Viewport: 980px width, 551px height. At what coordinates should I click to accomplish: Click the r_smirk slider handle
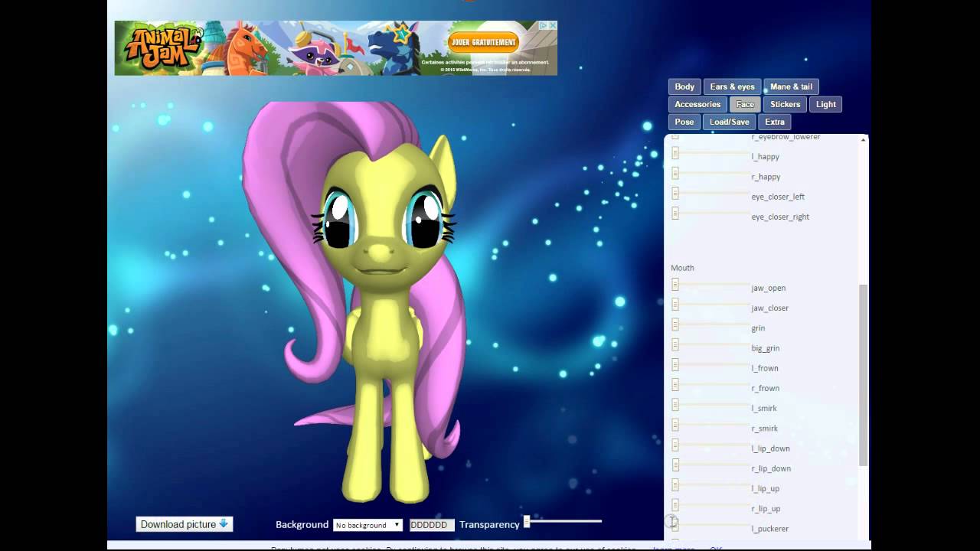675,425
